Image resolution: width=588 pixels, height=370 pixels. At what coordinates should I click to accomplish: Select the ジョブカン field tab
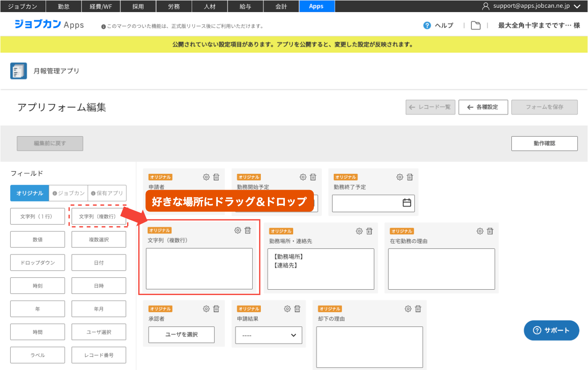(x=69, y=193)
